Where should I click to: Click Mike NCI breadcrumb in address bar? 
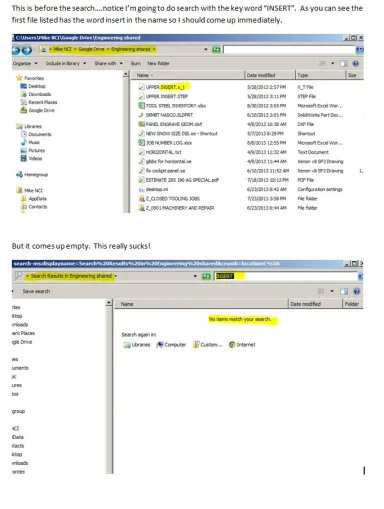62,49
